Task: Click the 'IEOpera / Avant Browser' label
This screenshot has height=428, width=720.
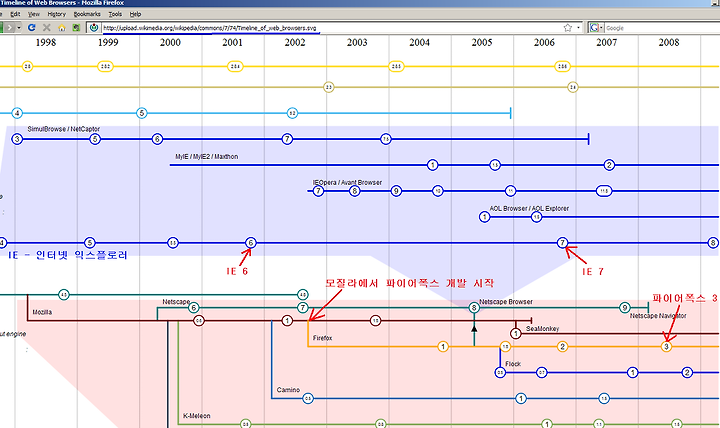Action: tap(347, 182)
